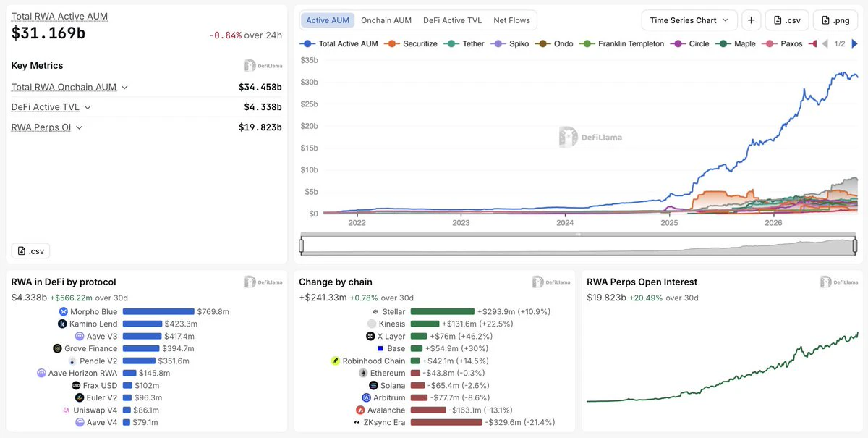Screen dimensions: 868x438
Task: Click the Total RWA Active AUM heading
Action: (59, 16)
